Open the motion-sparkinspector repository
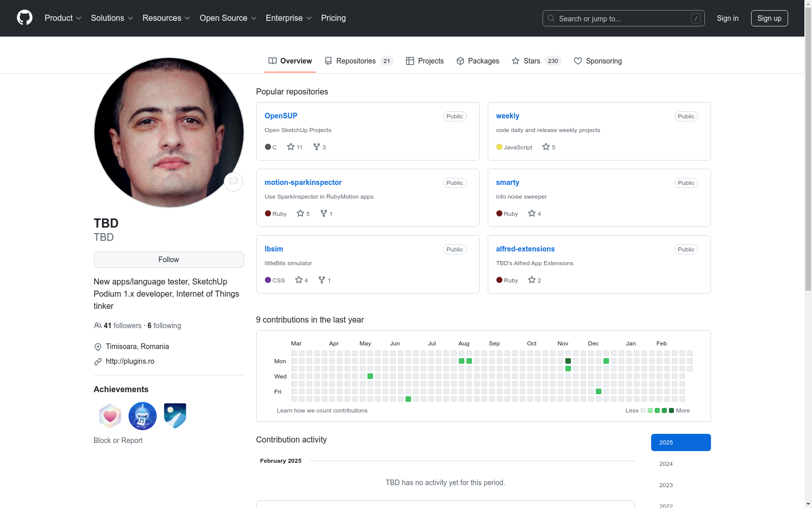The height and width of the screenshot is (508, 812). pos(303,182)
